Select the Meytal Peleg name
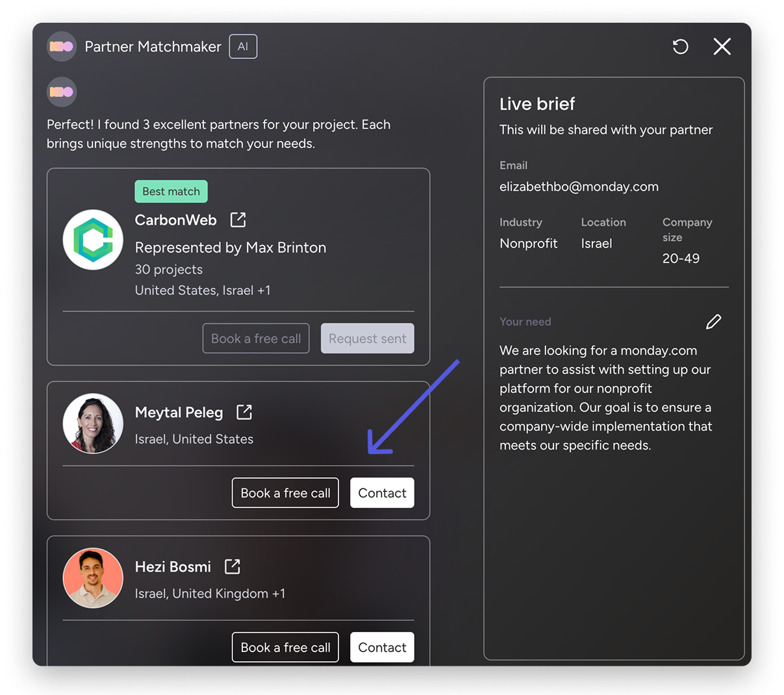 (179, 412)
